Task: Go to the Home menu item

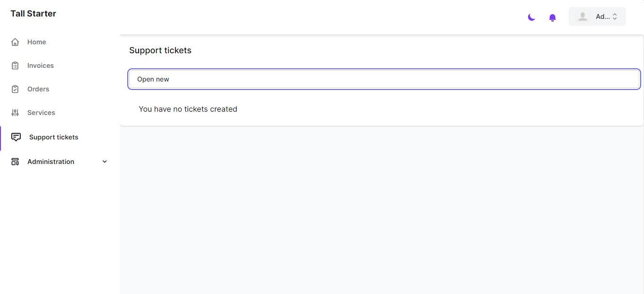Action: point(37,42)
